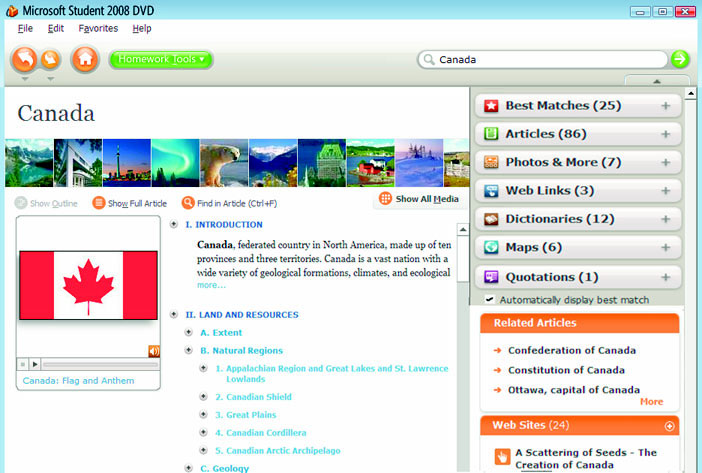Expand the A. Extent bullet
Viewport: 702px width, 473px height.
188,332
